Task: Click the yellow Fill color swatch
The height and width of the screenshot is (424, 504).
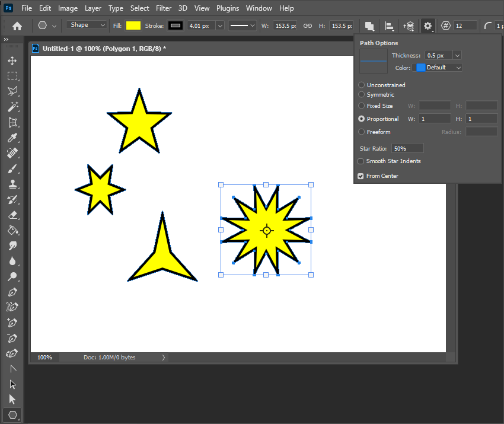Action: (133, 25)
